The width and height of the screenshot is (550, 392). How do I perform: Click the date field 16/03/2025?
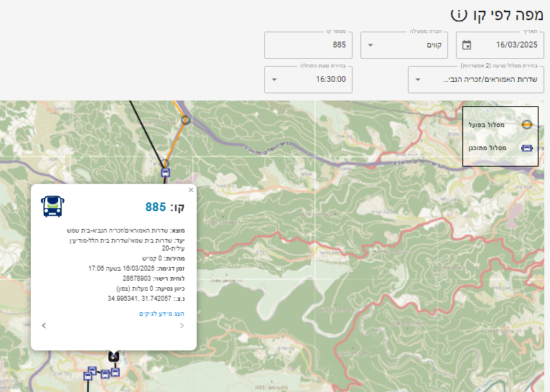(500, 45)
